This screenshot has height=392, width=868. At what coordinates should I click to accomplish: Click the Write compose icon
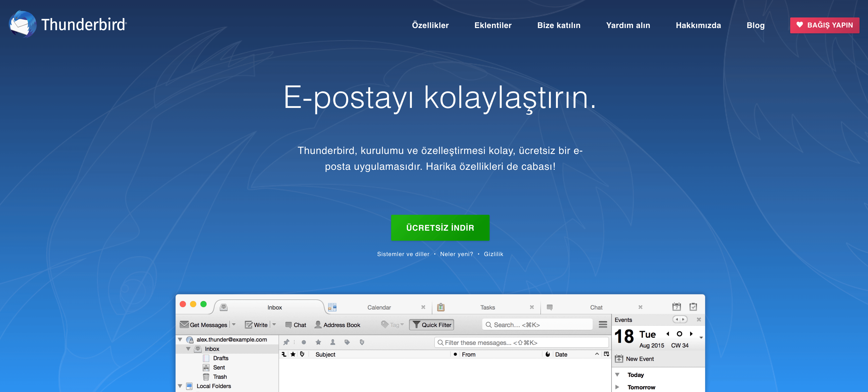point(249,325)
